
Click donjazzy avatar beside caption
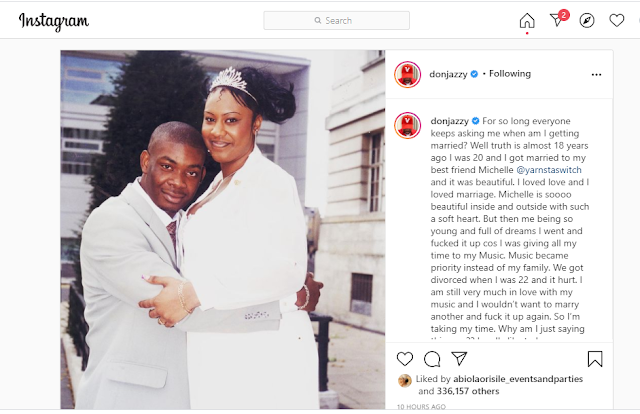click(407, 125)
